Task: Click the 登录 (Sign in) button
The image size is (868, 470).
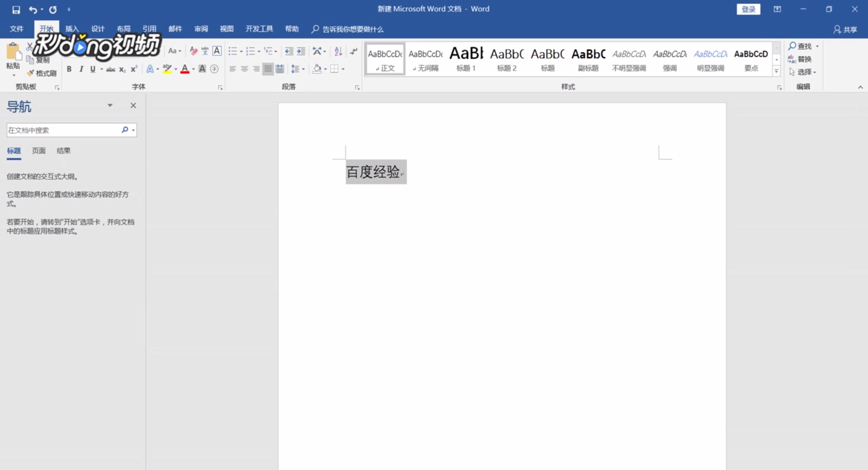Action: click(x=748, y=9)
